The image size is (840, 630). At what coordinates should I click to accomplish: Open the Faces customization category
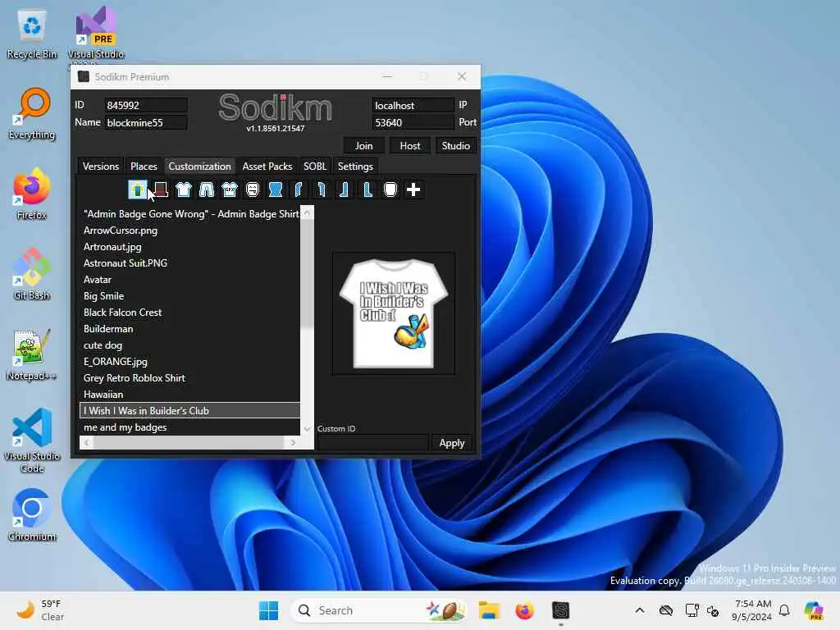[253, 189]
